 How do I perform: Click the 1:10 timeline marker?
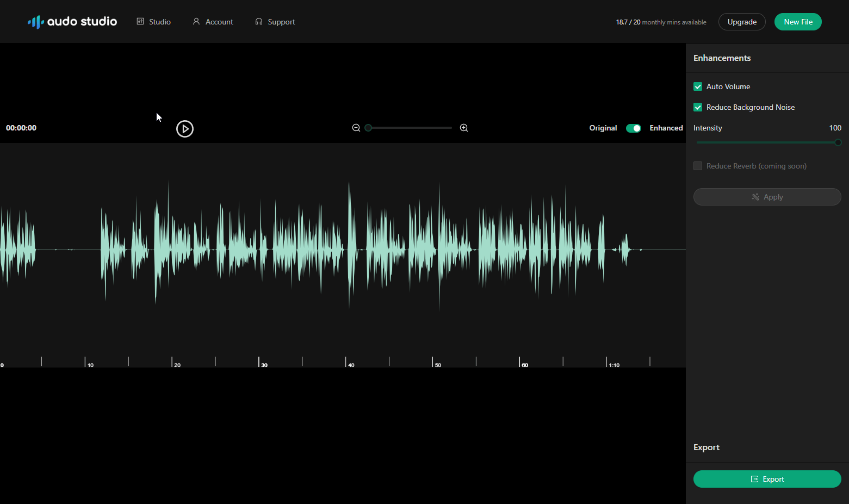click(614, 365)
